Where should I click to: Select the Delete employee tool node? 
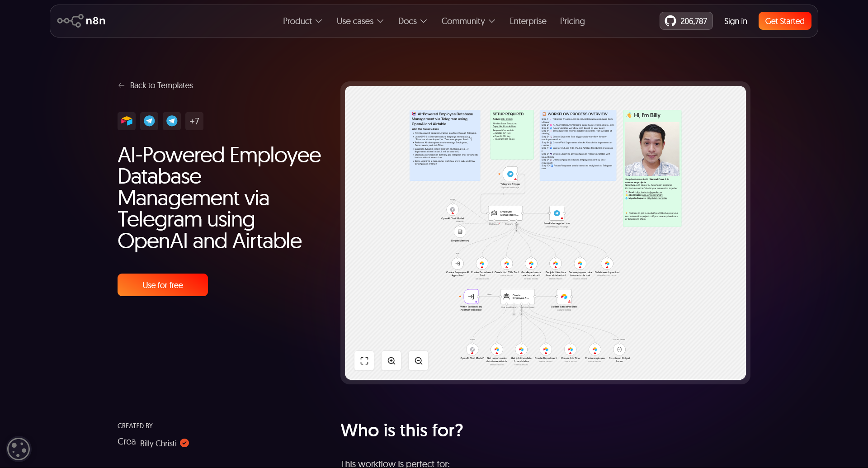[607, 264]
